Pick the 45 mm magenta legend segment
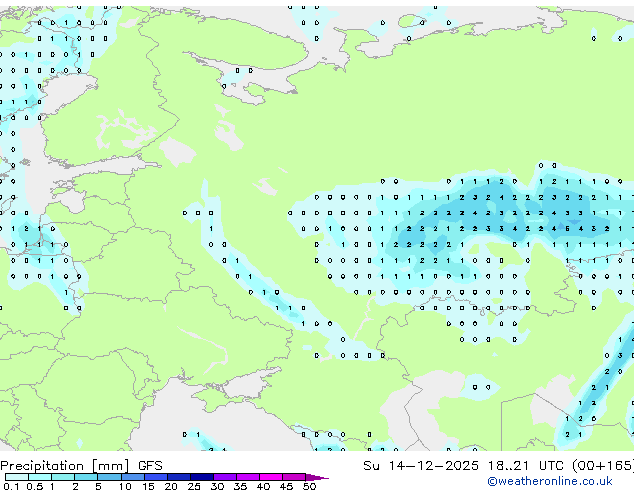634x490 pixels. [294, 477]
